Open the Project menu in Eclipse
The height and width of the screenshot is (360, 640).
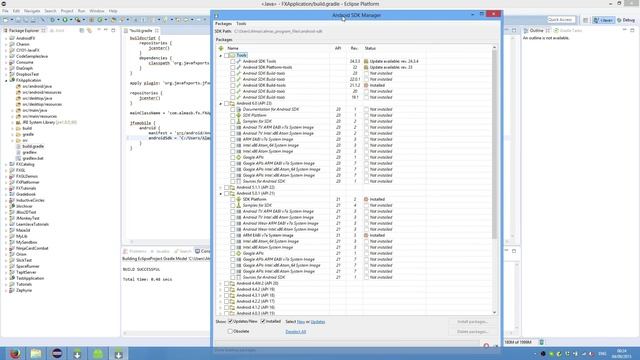point(67,11)
